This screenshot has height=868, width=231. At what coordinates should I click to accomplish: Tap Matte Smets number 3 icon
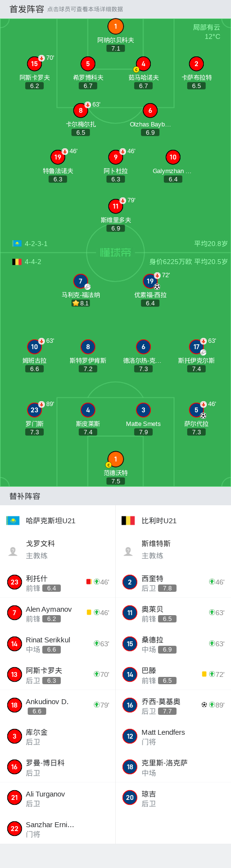pos(143,410)
